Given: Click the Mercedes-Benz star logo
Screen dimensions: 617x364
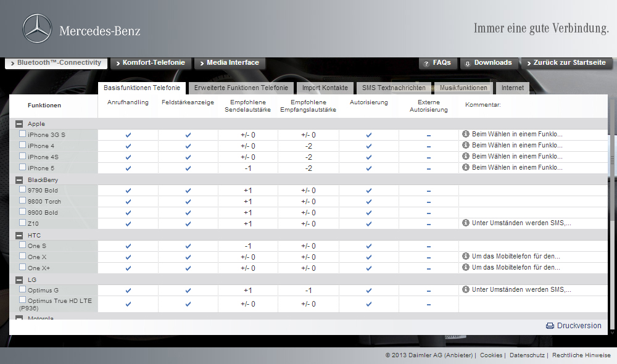Looking at the screenshot, I should [37, 29].
